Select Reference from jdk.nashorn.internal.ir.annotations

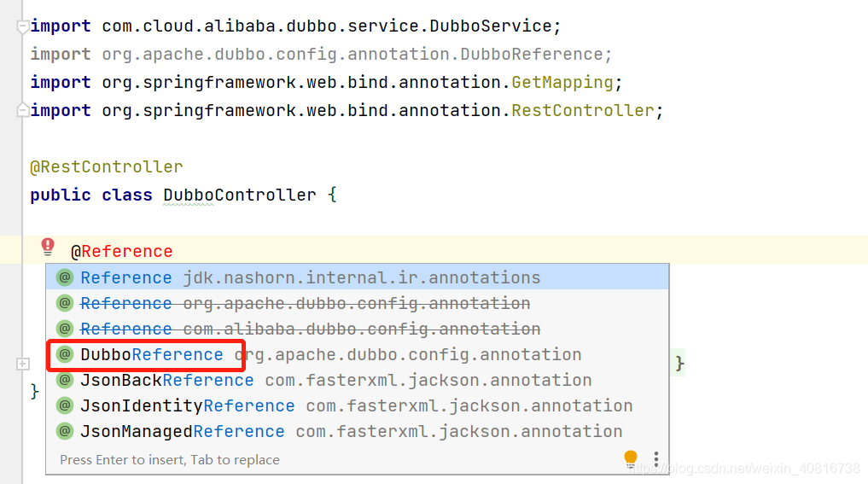(x=357, y=277)
